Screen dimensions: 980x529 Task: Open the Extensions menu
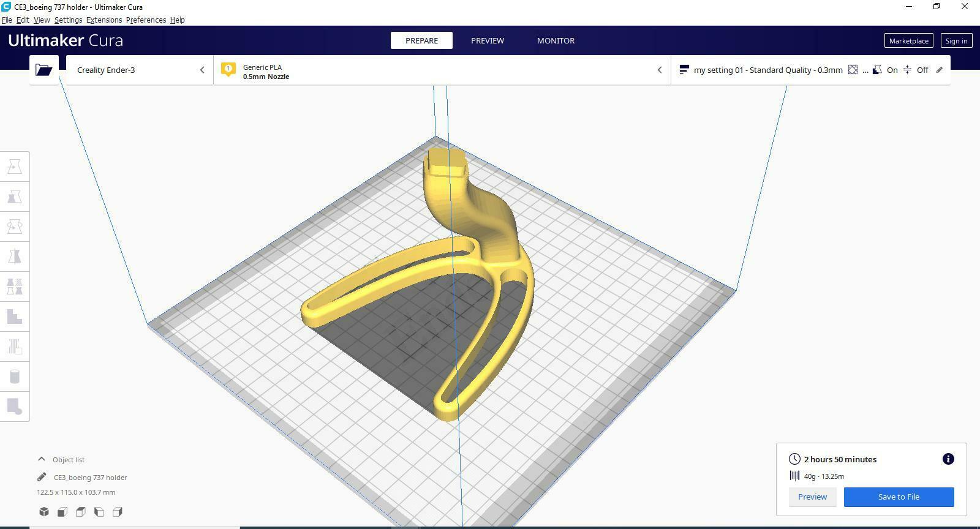104,20
